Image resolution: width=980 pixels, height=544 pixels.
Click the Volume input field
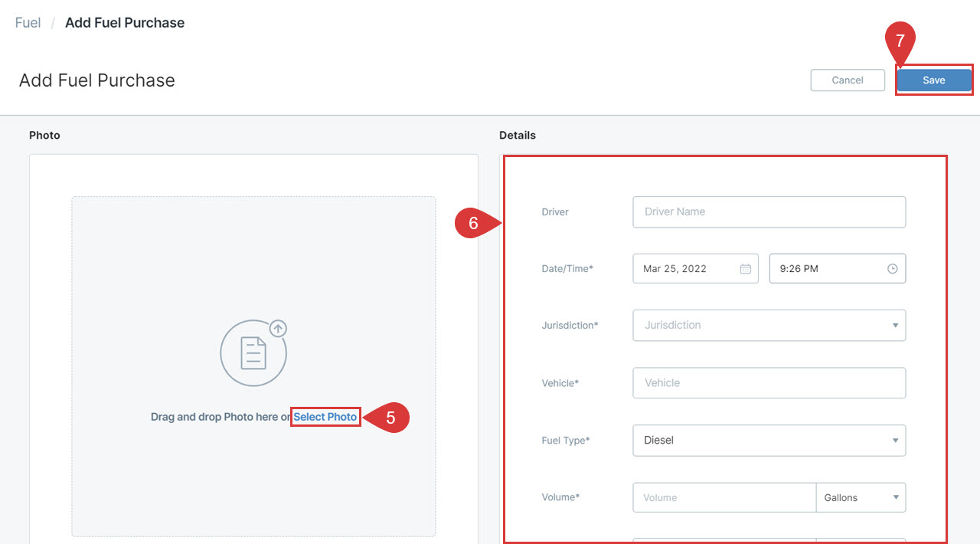pos(724,497)
